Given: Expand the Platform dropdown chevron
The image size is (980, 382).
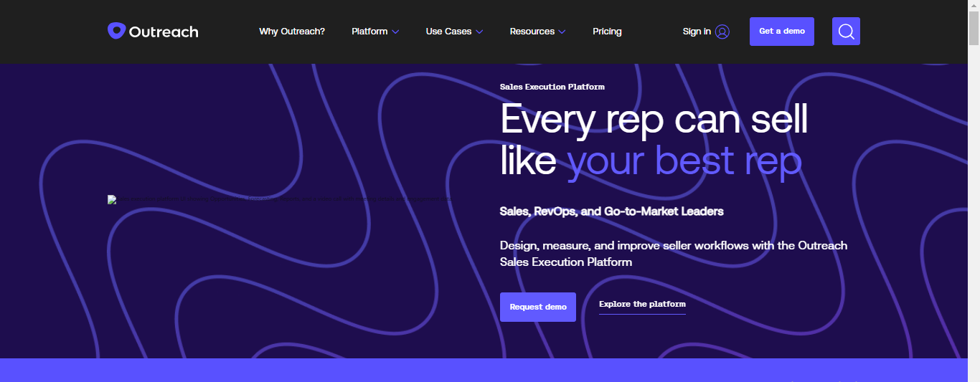Looking at the screenshot, I should click(x=395, y=32).
